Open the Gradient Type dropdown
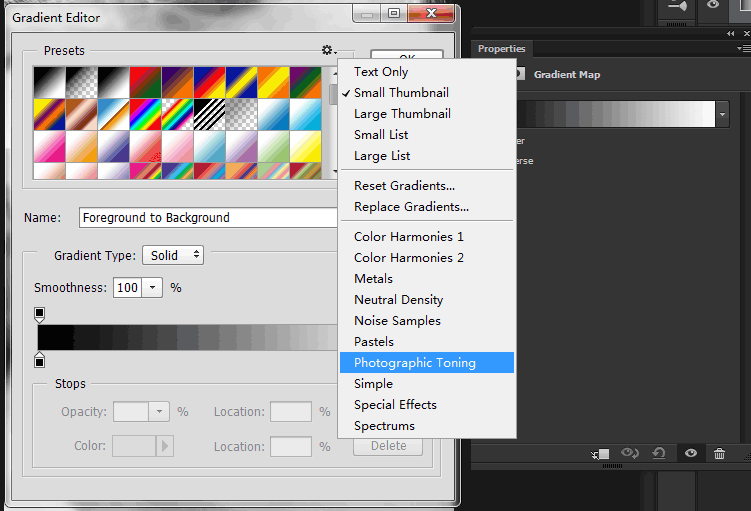This screenshot has height=511, width=751. coord(173,255)
